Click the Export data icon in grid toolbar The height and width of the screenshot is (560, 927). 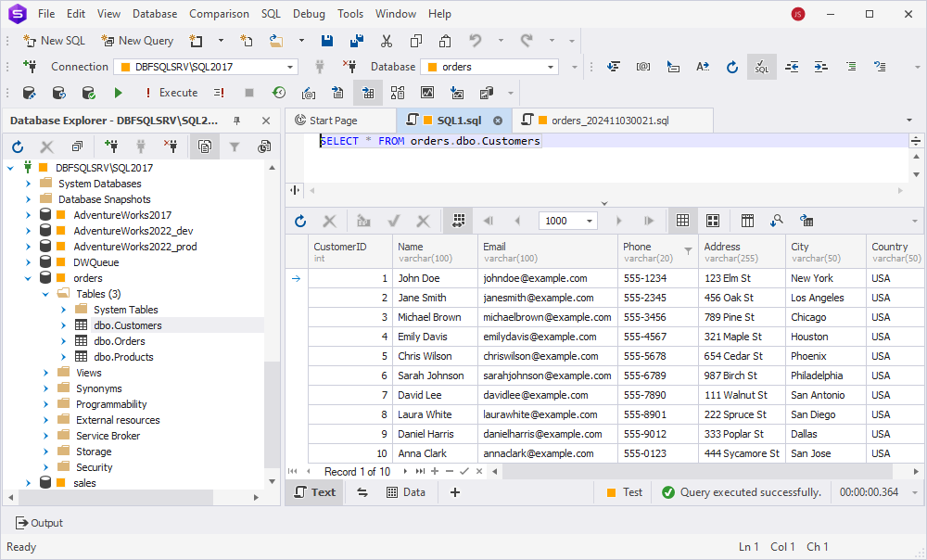point(806,222)
